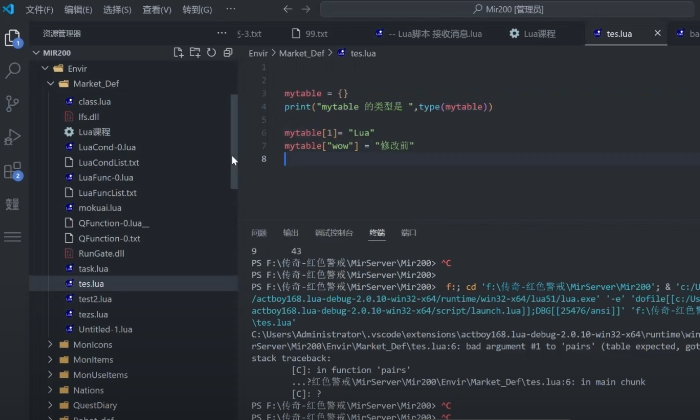This screenshot has height=420, width=700.
Task: Open the Explorer view in activity bar
Action: pyautogui.click(x=14, y=39)
